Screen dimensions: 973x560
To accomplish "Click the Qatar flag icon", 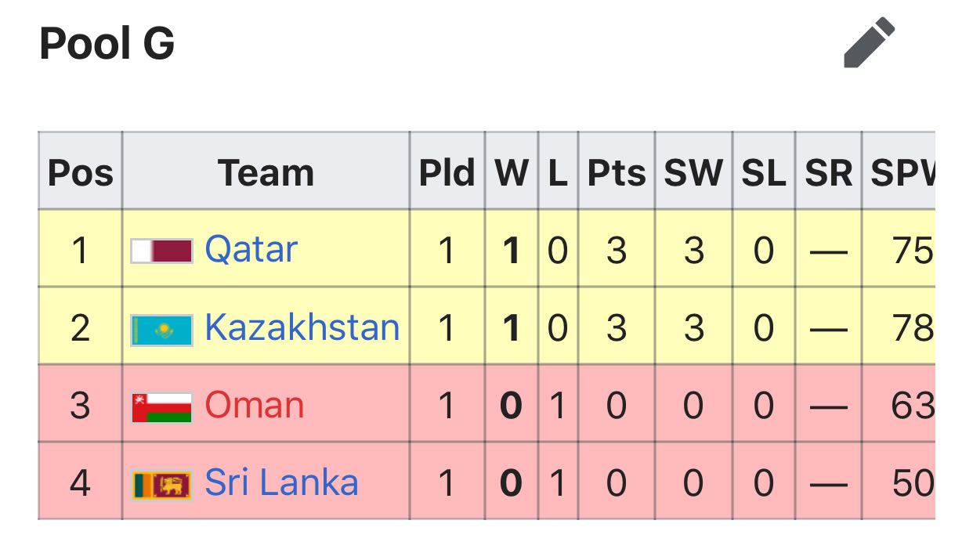I will tap(162, 251).
